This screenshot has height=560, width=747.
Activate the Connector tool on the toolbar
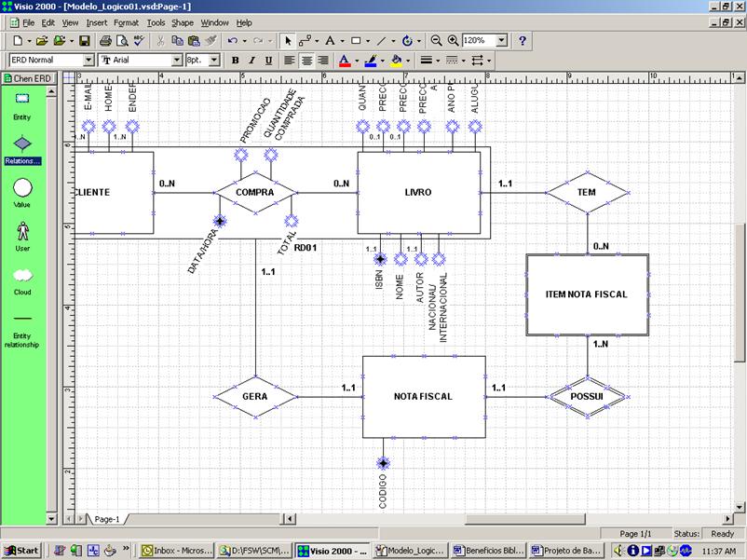coord(305,41)
